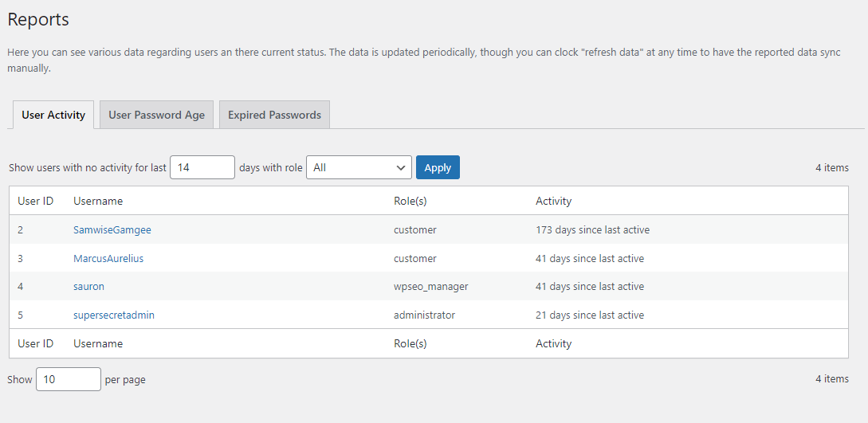
Task: Click the top Role(s) column header
Action: pos(410,202)
